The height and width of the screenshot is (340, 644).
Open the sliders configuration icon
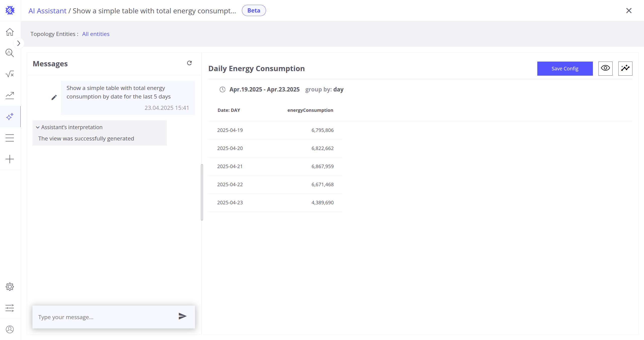point(10,308)
